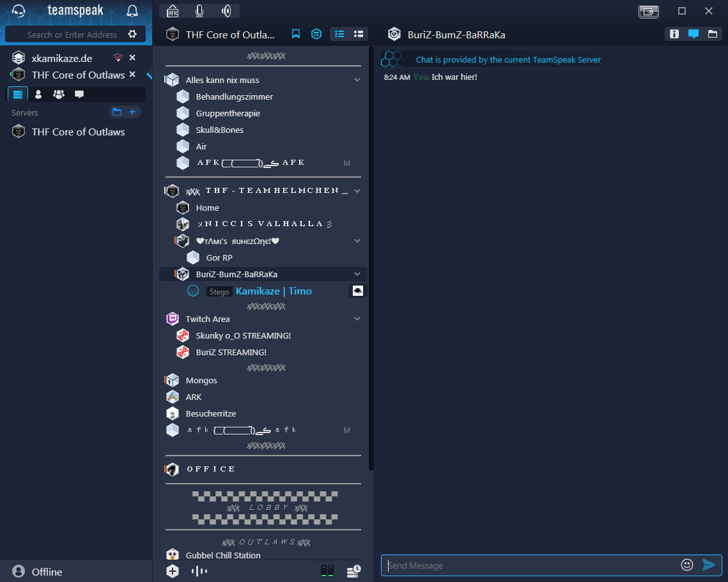Click the TeamSpeak headset logo
728x582 pixels.
[18, 11]
